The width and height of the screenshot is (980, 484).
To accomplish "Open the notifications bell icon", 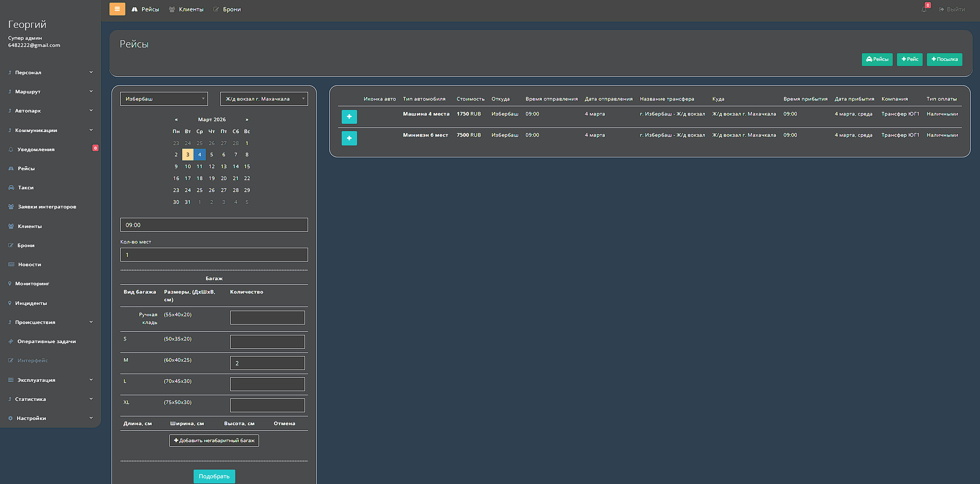I will point(924,9).
